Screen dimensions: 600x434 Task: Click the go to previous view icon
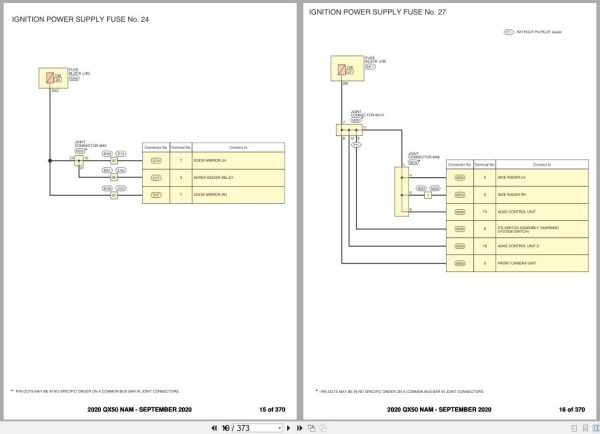tap(311, 428)
